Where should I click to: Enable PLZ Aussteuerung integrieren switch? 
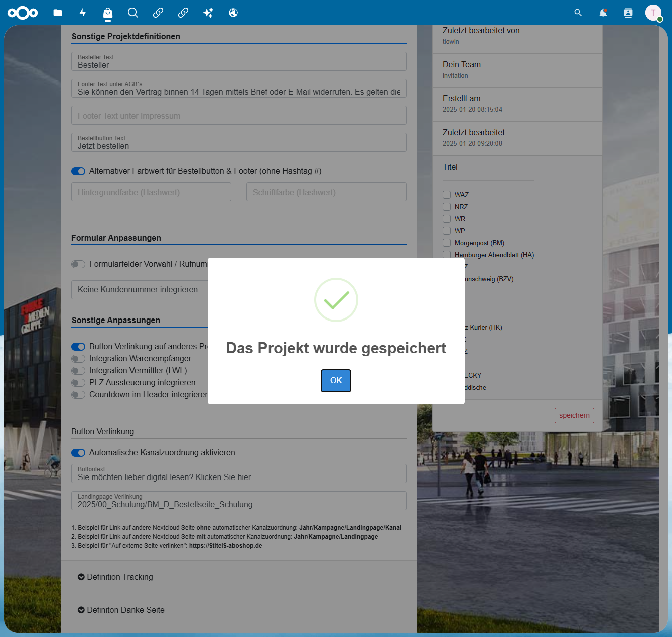click(78, 383)
